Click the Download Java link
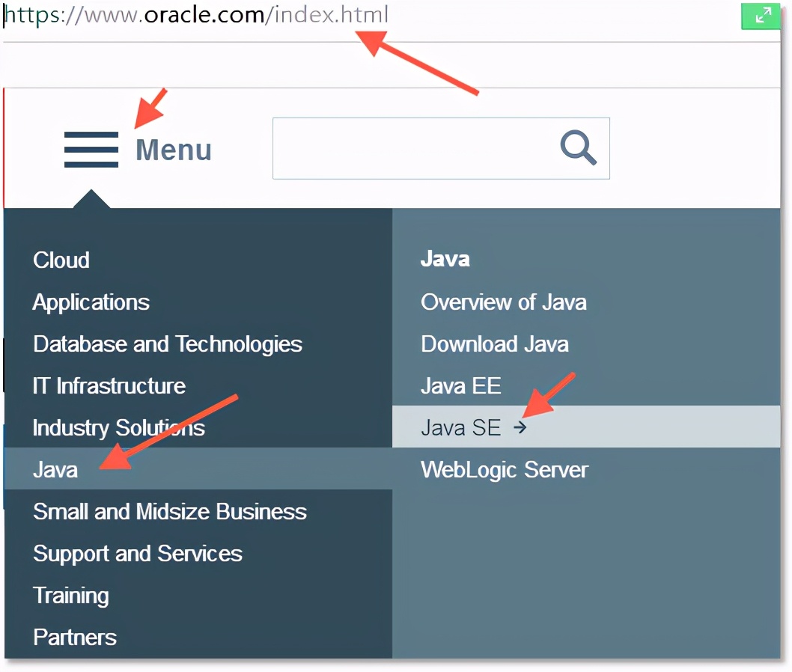 [495, 344]
